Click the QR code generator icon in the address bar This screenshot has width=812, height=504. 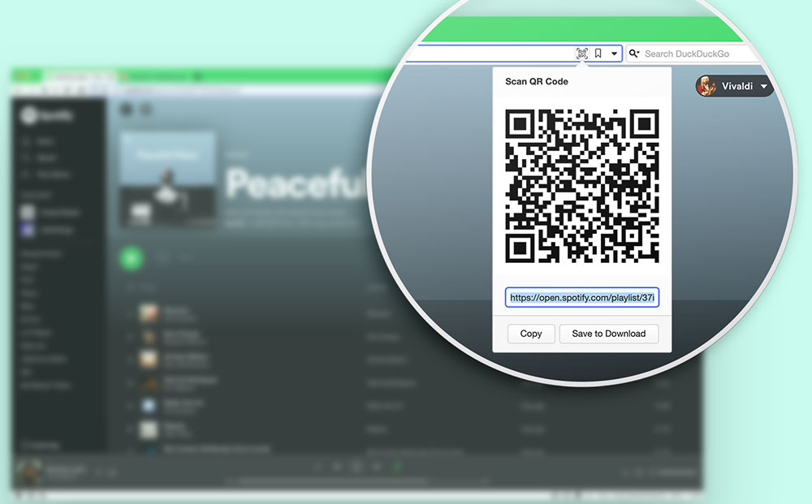pos(581,54)
